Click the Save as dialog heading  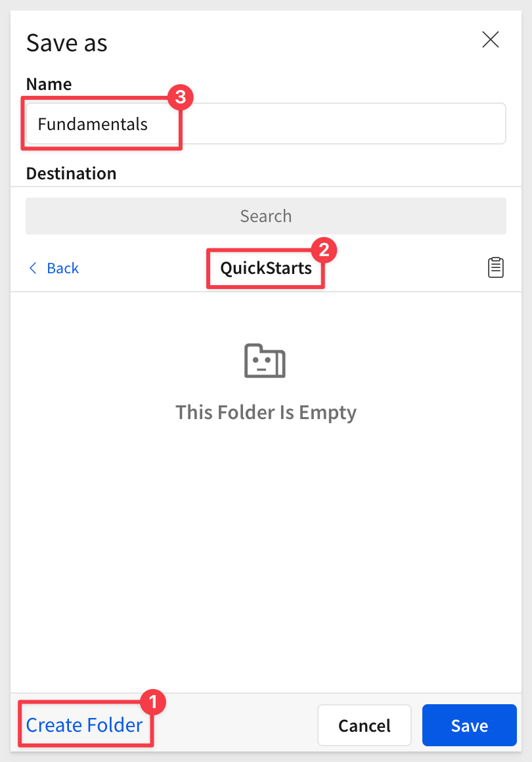[x=66, y=43]
